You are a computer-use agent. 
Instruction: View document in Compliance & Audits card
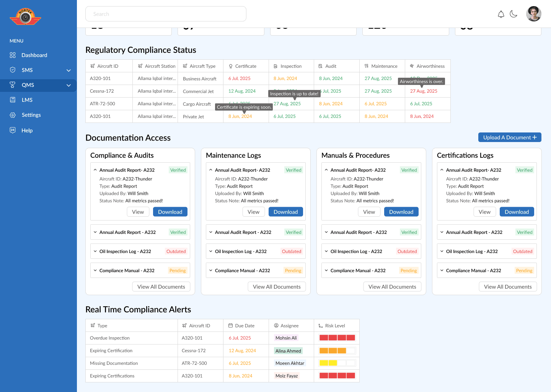coord(138,212)
